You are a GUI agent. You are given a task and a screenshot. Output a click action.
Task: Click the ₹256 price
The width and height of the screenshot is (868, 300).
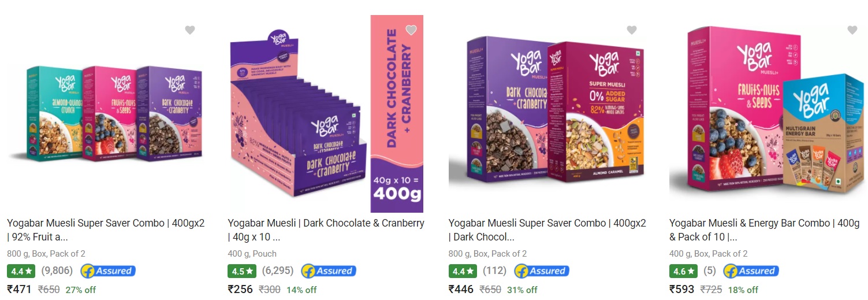pos(241,290)
